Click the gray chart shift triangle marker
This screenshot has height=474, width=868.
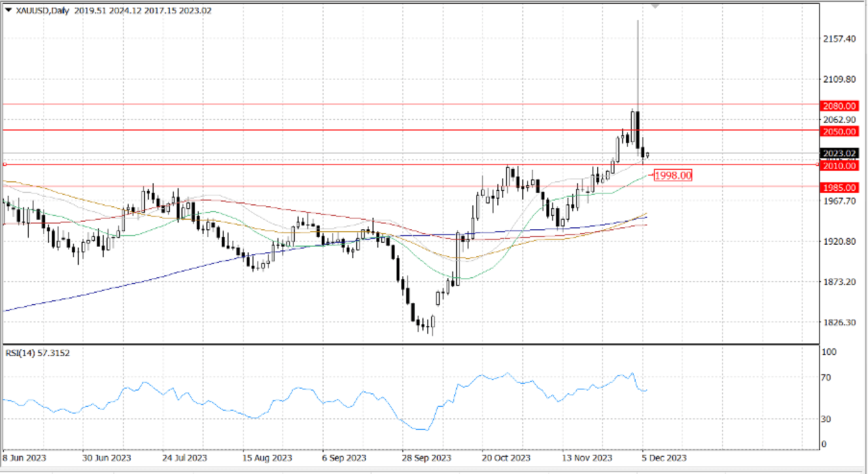pos(655,6)
